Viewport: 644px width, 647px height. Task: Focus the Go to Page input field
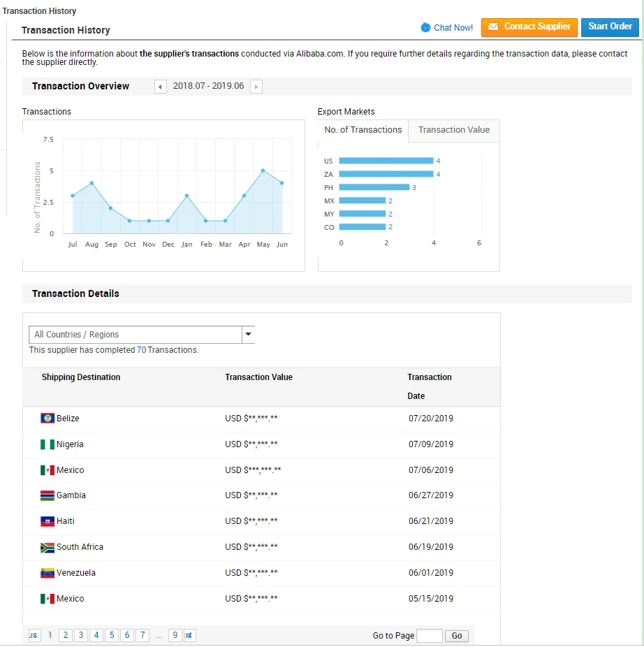(429, 636)
